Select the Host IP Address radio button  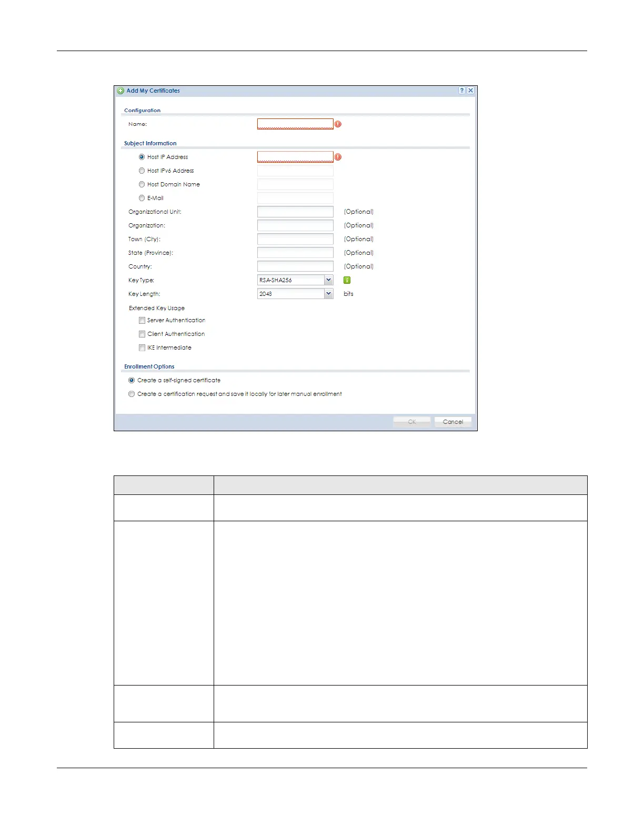click(142, 157)
